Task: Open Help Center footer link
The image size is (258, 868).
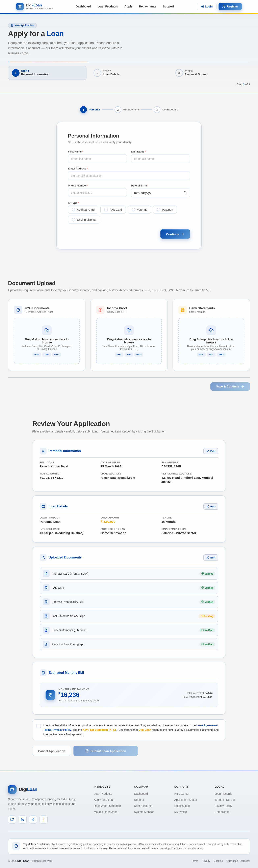Action: 182,794
